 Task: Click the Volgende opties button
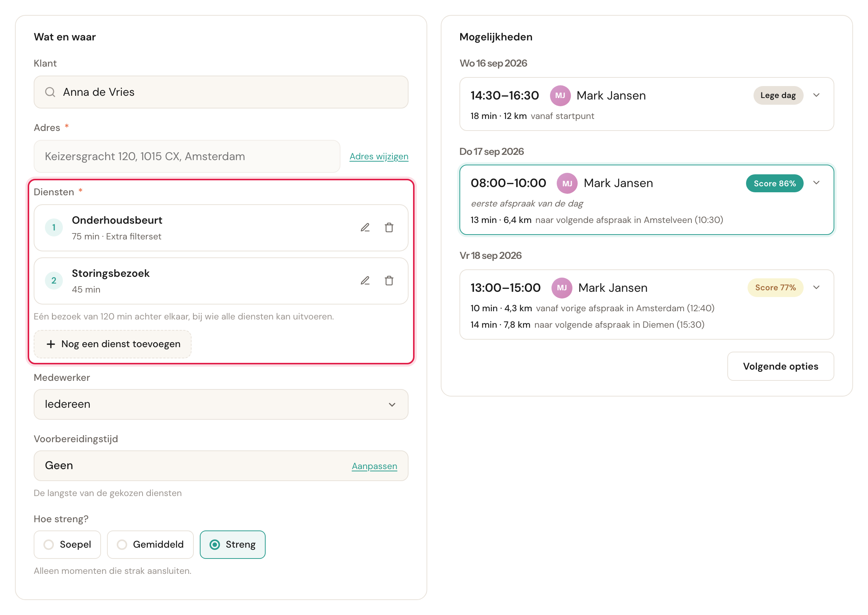tap(780, 366)
